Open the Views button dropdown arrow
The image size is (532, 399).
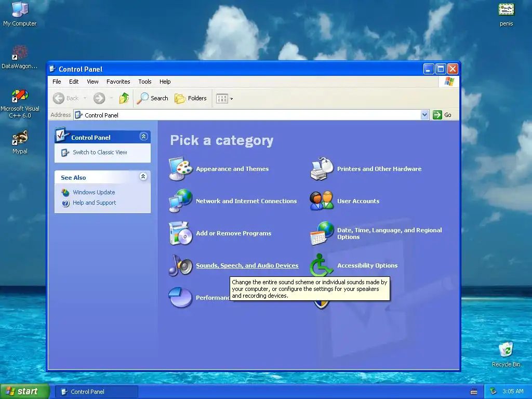tap(231, 99)
